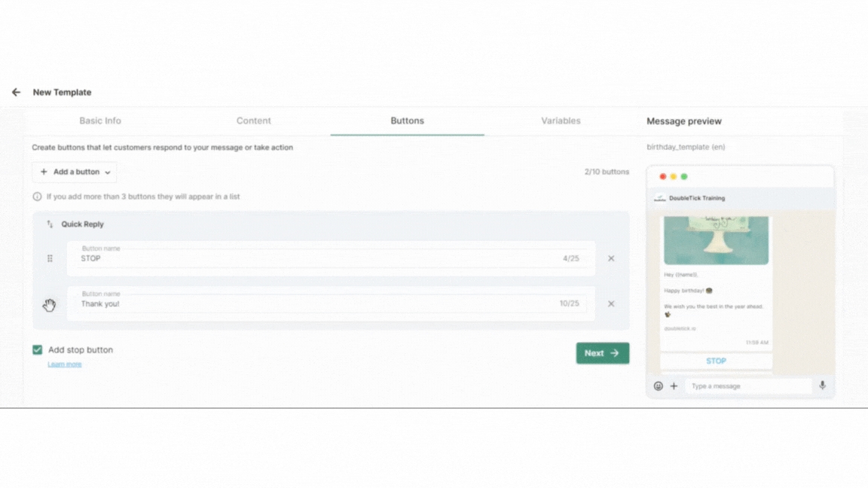Open the Add a button dropdown

[75, 172]
